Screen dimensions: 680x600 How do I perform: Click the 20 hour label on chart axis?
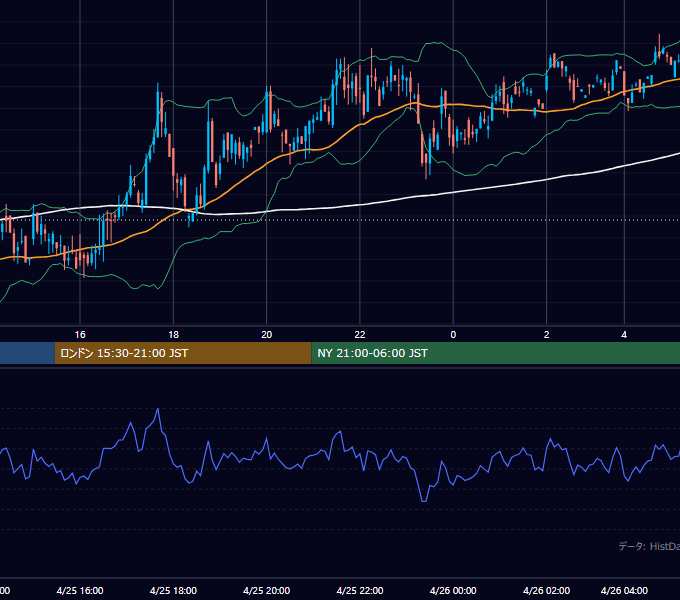[267, 335]
